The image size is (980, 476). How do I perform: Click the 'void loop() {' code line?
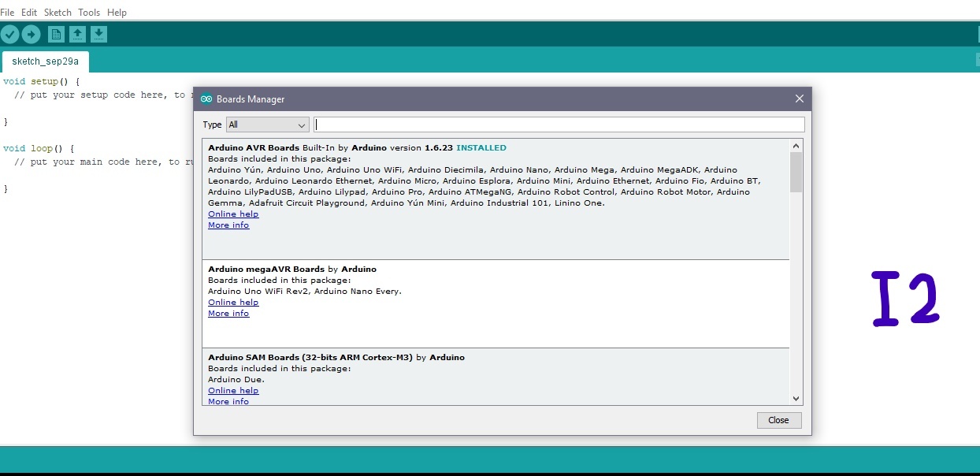pyautogui.click(x=39, y=148)
